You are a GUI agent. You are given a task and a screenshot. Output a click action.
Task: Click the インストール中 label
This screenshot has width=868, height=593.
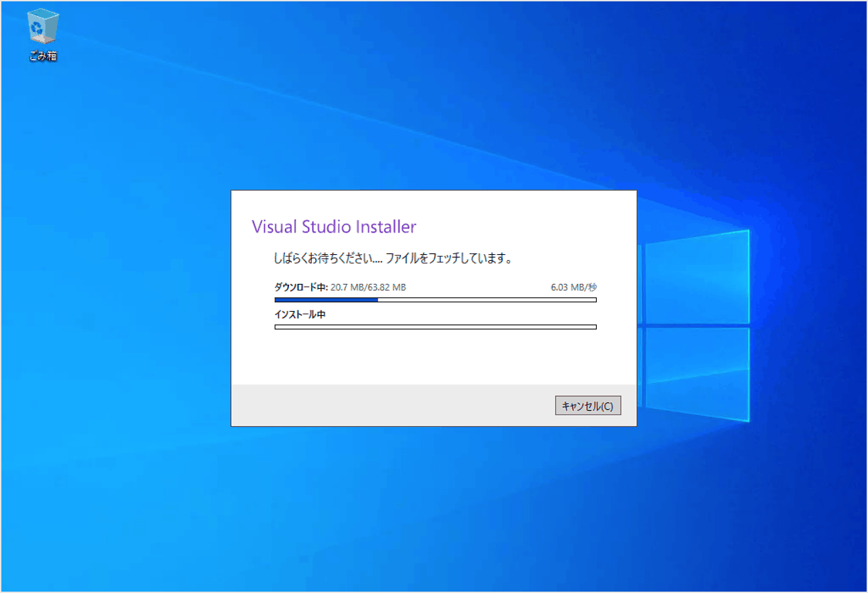click(300, 314)
